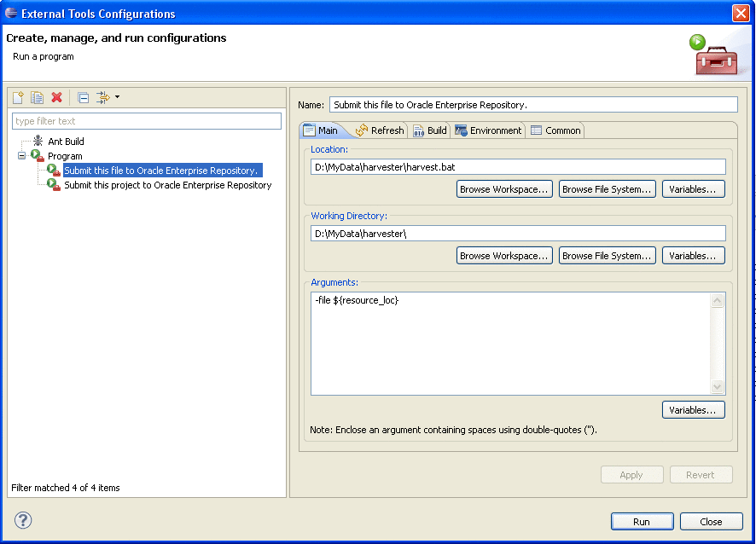This screenshot has height=544, width=756.
Task: Open help via the question mark icon
Action: tap(23, 520)
